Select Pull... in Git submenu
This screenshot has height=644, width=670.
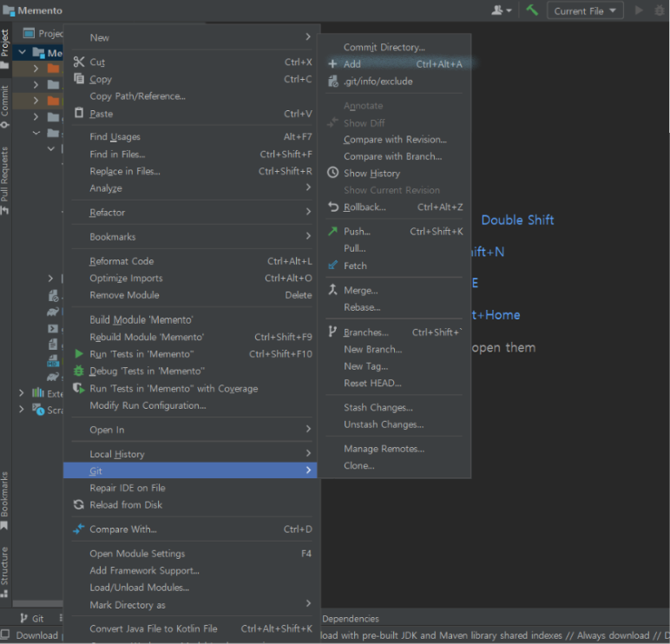tap(395, 248)
